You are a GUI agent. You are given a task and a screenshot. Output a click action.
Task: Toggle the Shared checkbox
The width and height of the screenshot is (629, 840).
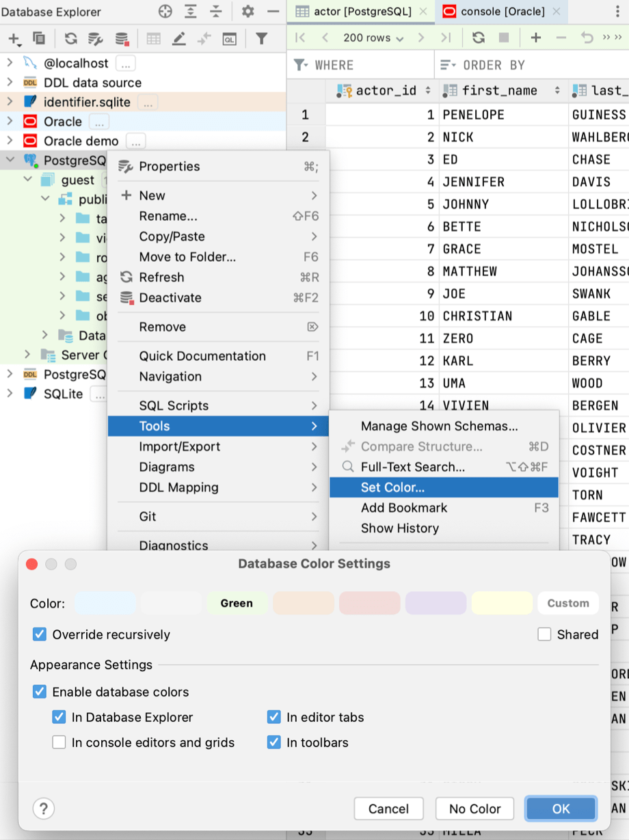click(x=545, y=634)
